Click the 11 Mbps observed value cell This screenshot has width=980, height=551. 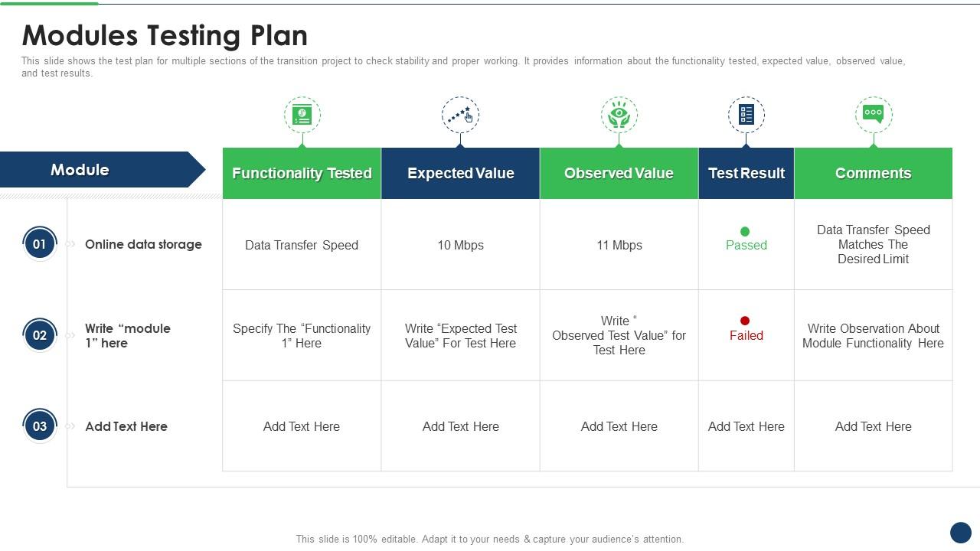pyautogui.click(x=619, y=245)
